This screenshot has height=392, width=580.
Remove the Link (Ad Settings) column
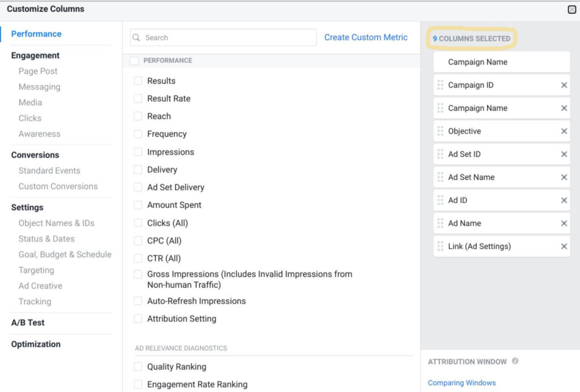pyautogui.click(x=564, y=246)
